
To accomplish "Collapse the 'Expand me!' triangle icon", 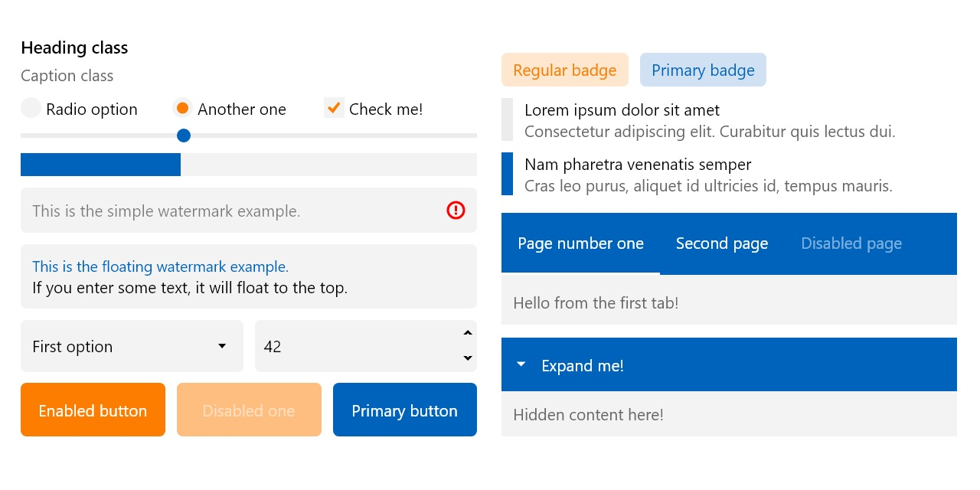I will (521, 365).
